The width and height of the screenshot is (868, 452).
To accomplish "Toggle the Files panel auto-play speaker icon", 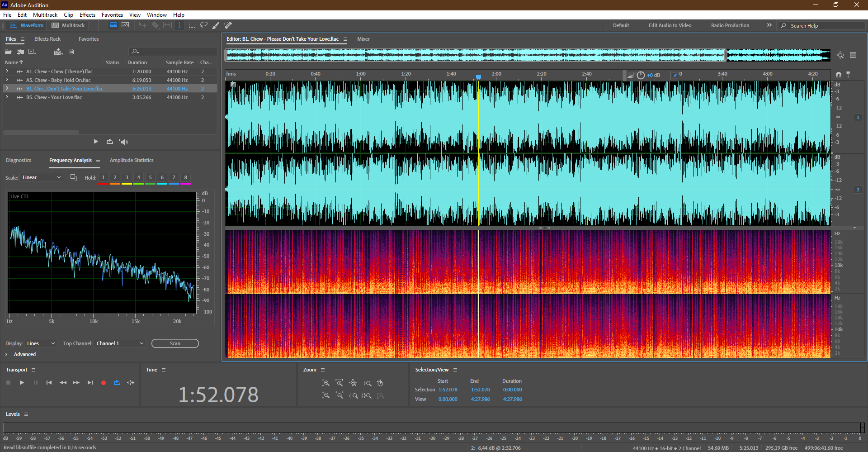I will 123,142.
